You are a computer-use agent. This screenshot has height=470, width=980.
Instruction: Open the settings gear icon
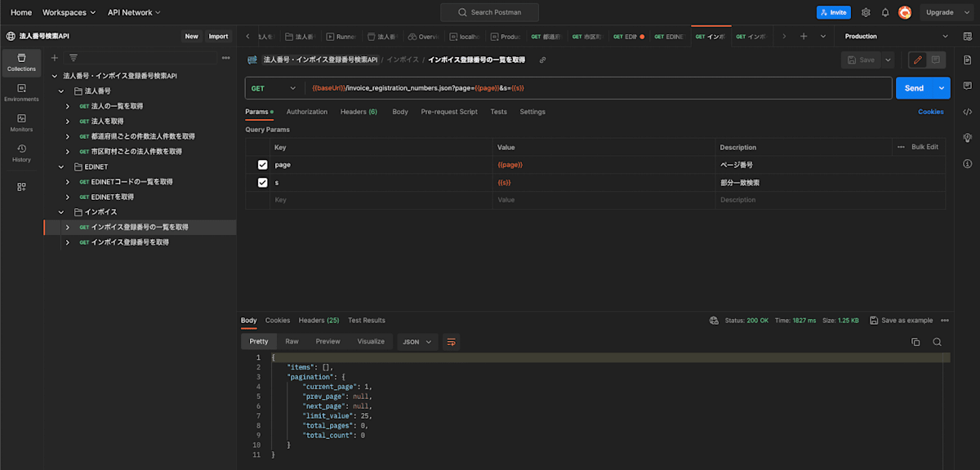tap(866, 12)
